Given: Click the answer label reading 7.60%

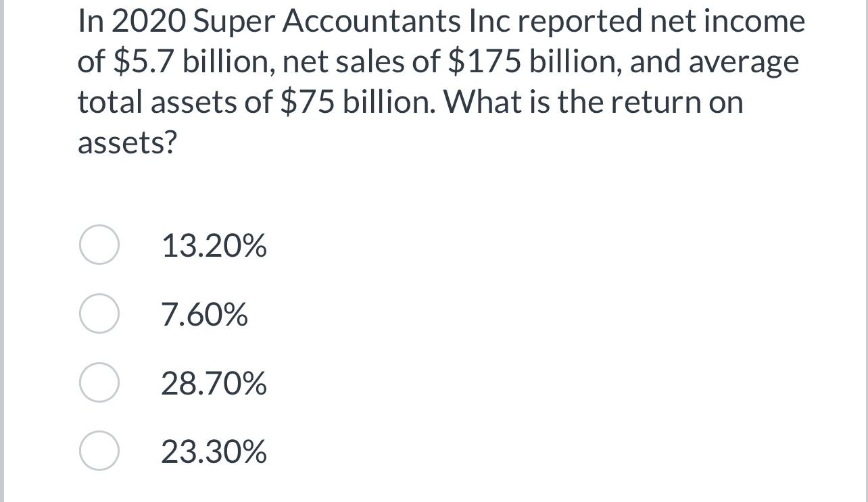Looking at the screenshot, I should pyautogui.click(x=205, y=313).
